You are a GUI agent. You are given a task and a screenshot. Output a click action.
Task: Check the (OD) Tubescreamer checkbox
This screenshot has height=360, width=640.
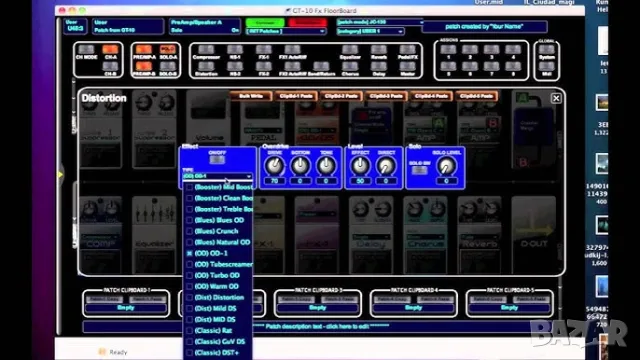coord(189,264)
